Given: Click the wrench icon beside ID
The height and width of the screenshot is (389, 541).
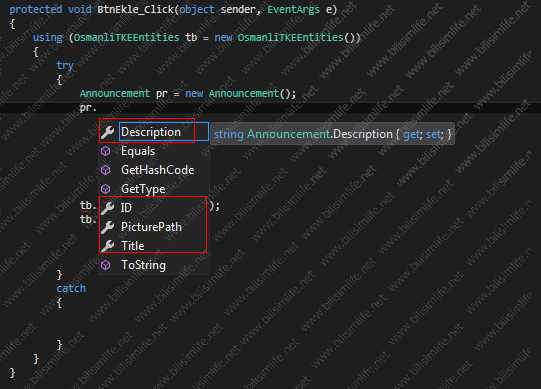Looking at the screenshot, I should coord(107,207).
